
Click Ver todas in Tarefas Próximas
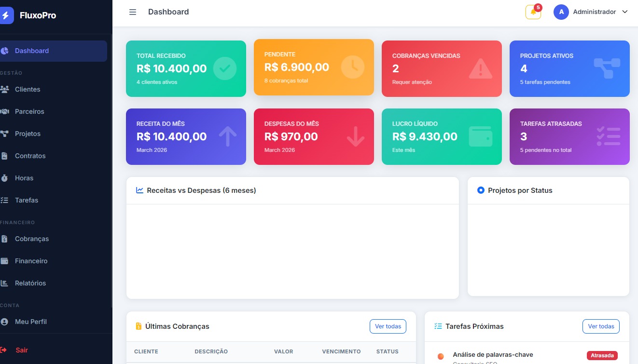click(x=601, y=326)
